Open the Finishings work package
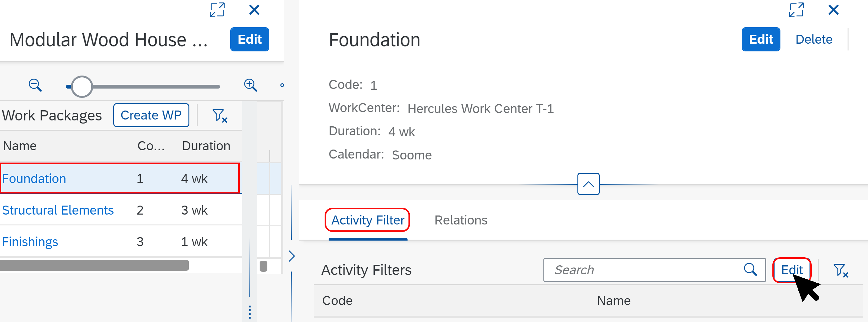The image size is (868, 322). [30, 241]
